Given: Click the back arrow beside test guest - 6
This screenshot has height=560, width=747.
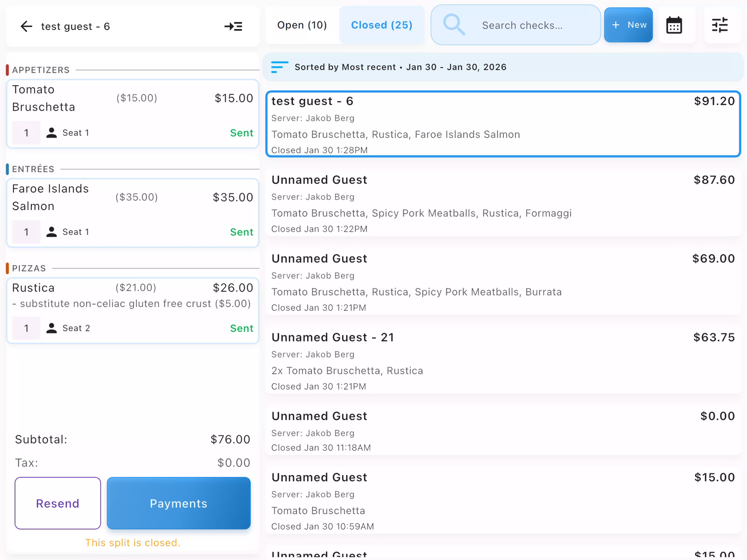Looking at the screenshot, I should (x=26, y=27).
